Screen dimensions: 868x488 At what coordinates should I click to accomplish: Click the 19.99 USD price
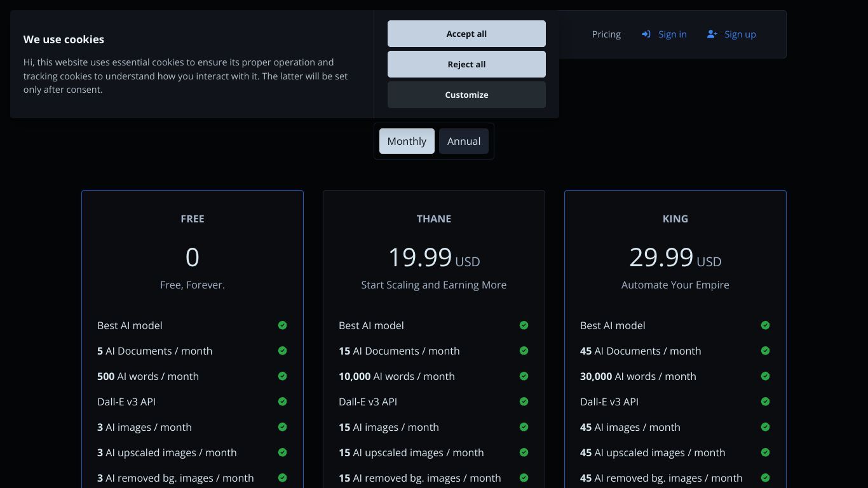point(434,257)
